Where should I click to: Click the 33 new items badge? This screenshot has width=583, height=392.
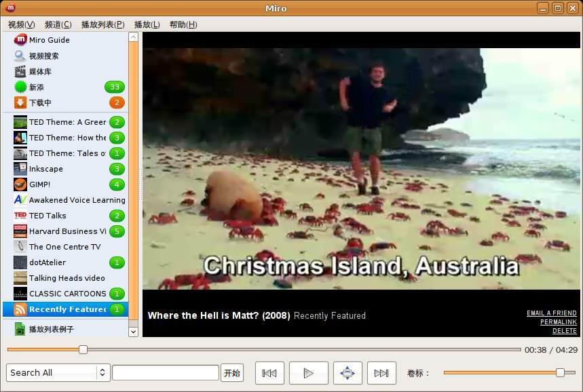[115, 87]
